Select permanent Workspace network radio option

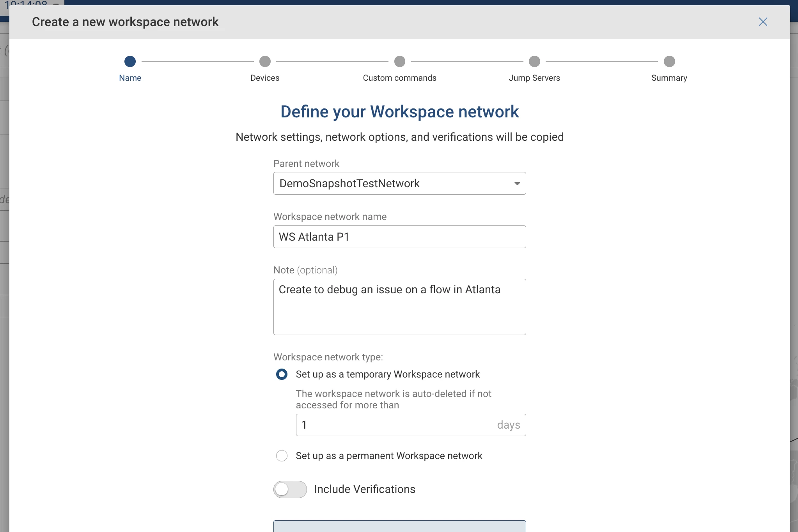pyautogui.click(x=282, y=456)
